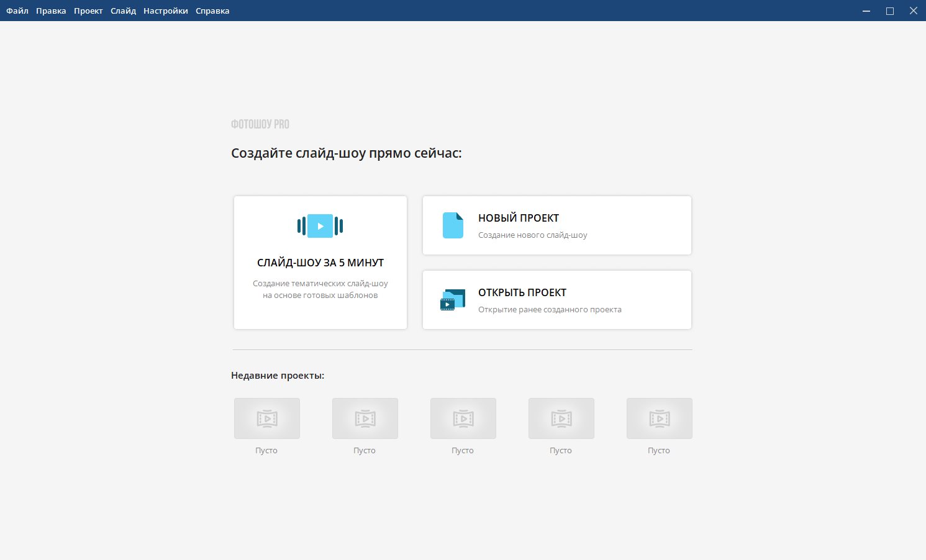Open the Файл menu

coord(17,11)
